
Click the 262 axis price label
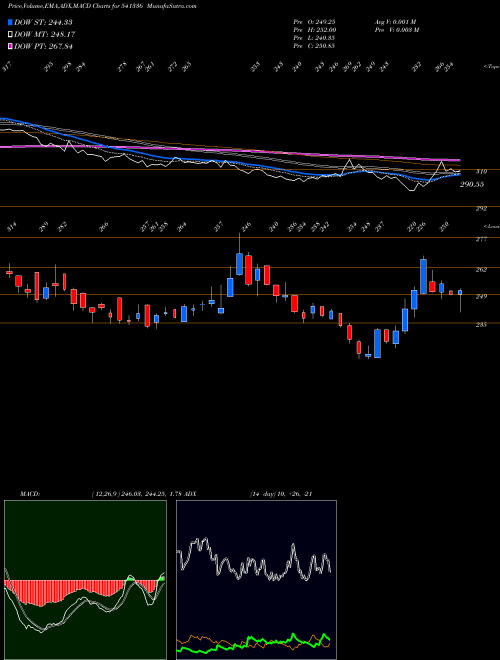coord(481,269)
